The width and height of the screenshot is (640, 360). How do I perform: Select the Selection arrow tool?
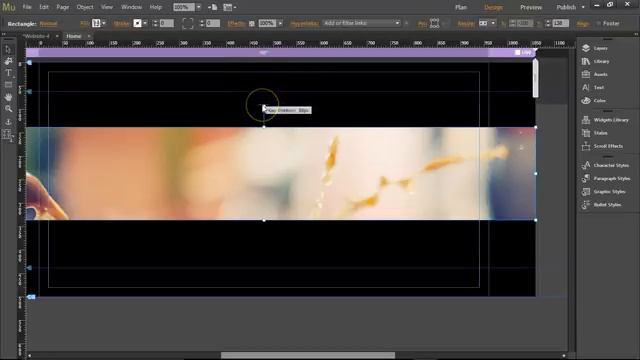point(8,49)
